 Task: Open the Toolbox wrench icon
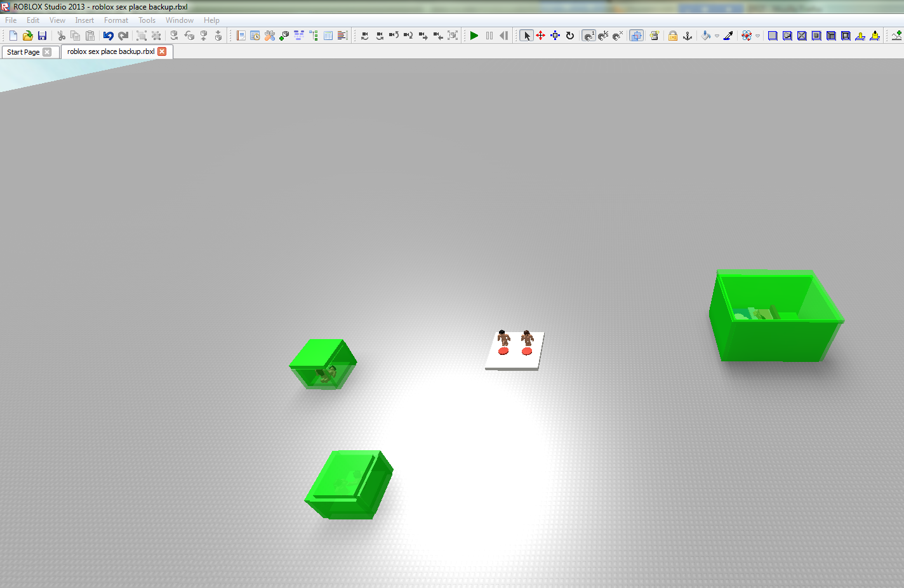pyautogui.click(x=270, y=36)
